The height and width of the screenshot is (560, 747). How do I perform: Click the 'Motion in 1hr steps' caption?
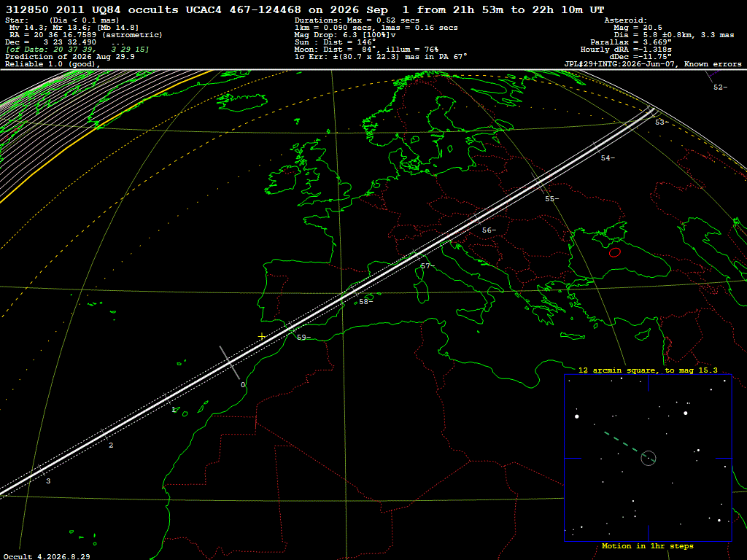click(x=648, y=545)
